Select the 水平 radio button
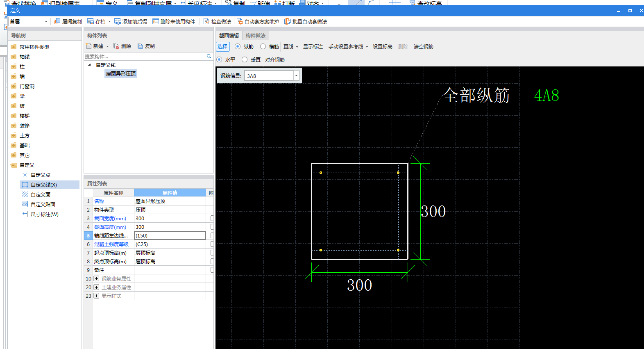Viewport: 644px width, 349px height. (219, 59)
